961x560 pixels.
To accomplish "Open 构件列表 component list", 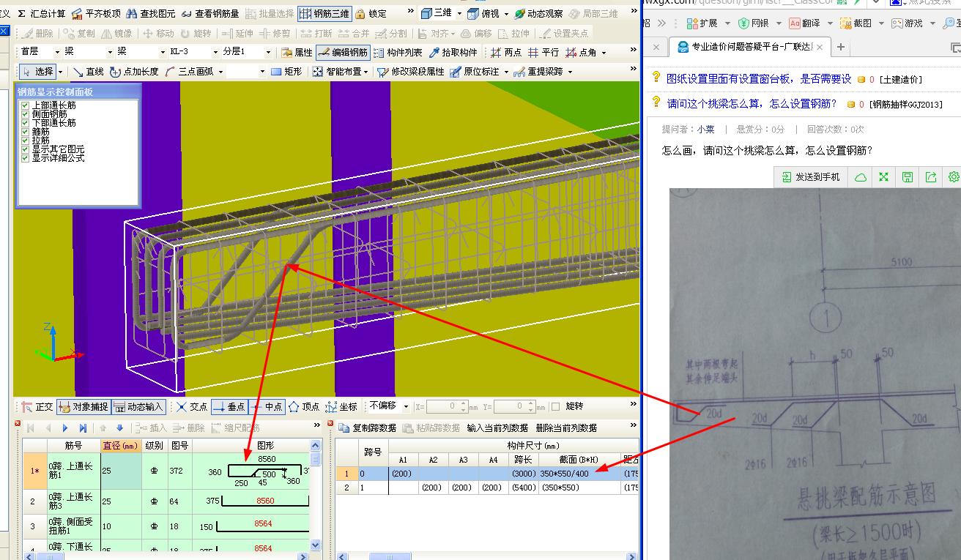I will pos(398,53).
